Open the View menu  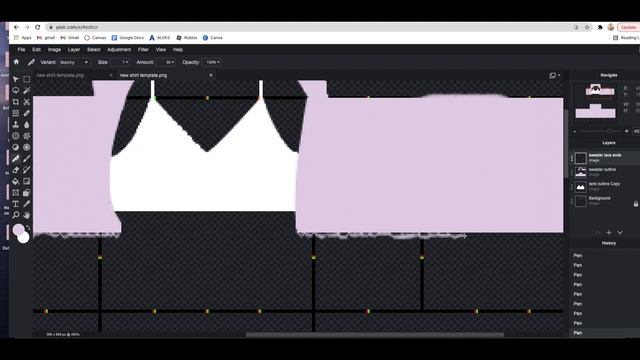161,49
